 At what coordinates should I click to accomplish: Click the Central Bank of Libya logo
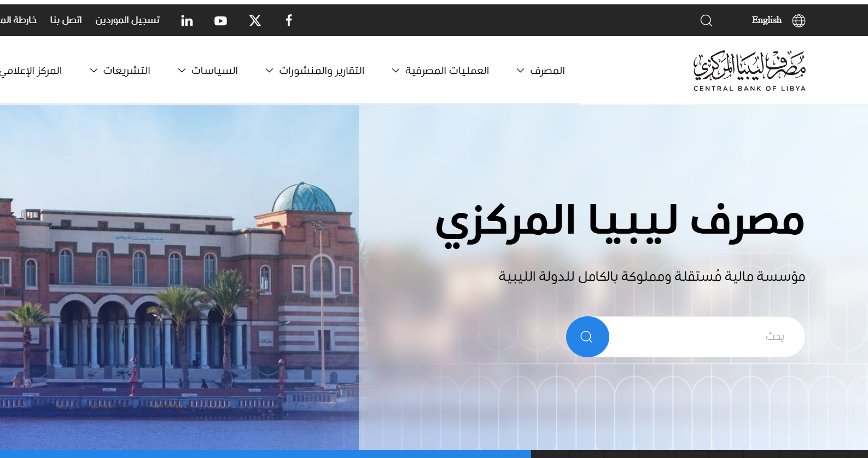[749, 71]
